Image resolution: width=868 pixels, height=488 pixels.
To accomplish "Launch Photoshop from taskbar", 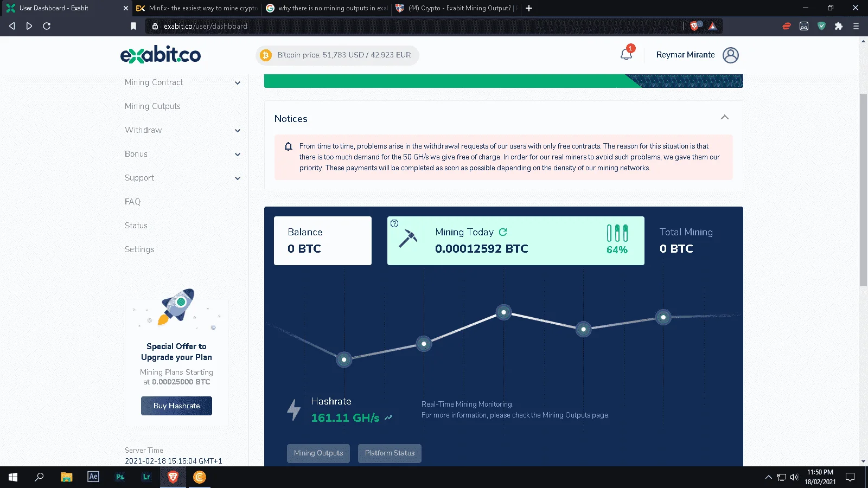I will (x=120, y=477).
